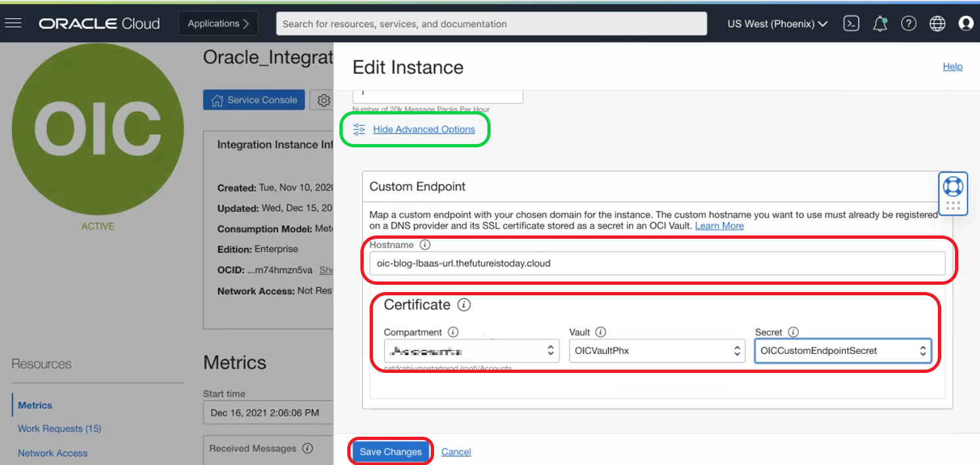980x465 pixels.
Task: Expand the Compartment dropdown
Action: pyautogui.click(x=471, y=351)
